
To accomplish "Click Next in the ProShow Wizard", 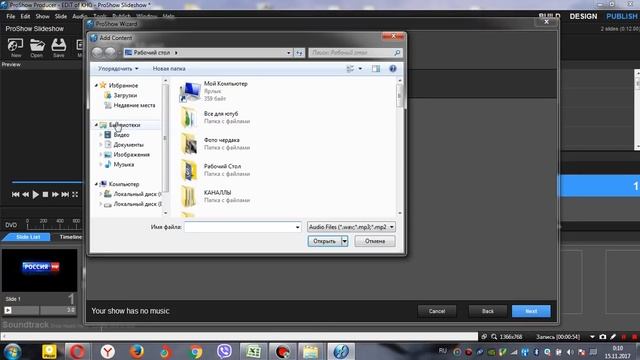I will click(x=531, y=311).
